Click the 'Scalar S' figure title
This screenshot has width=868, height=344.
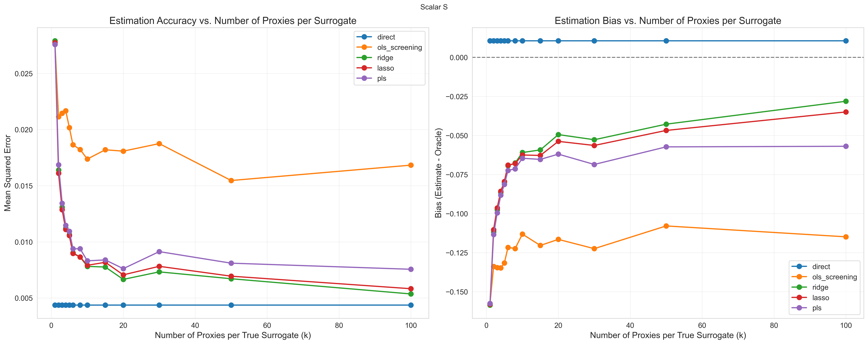click(x=434, y=7)
